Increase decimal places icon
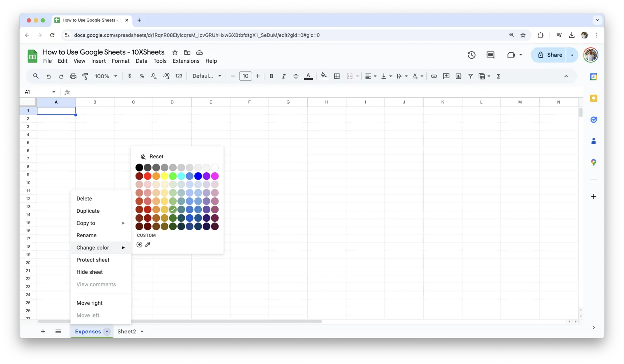The image size is (624, 364). (166, 76)
